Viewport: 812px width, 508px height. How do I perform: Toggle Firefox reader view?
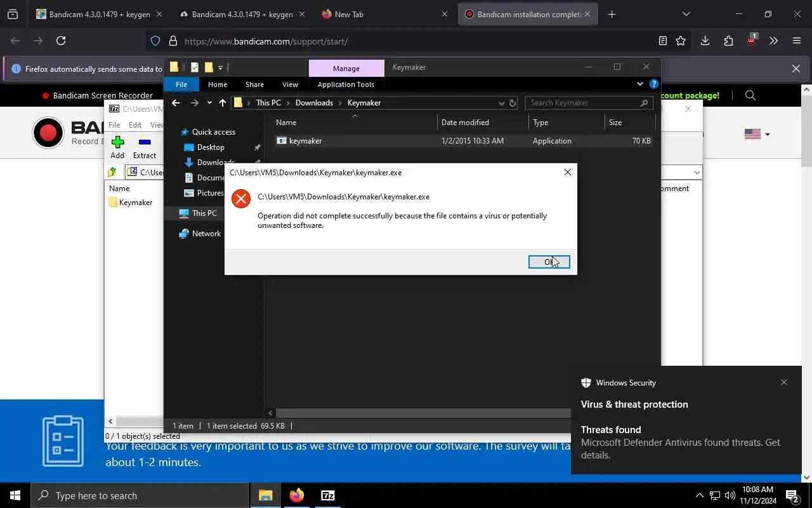pyautogui.click(x=662, y=41)
